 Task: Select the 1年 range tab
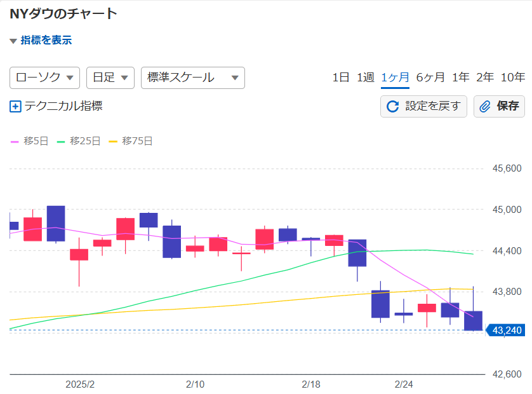(x=460, y=78)
